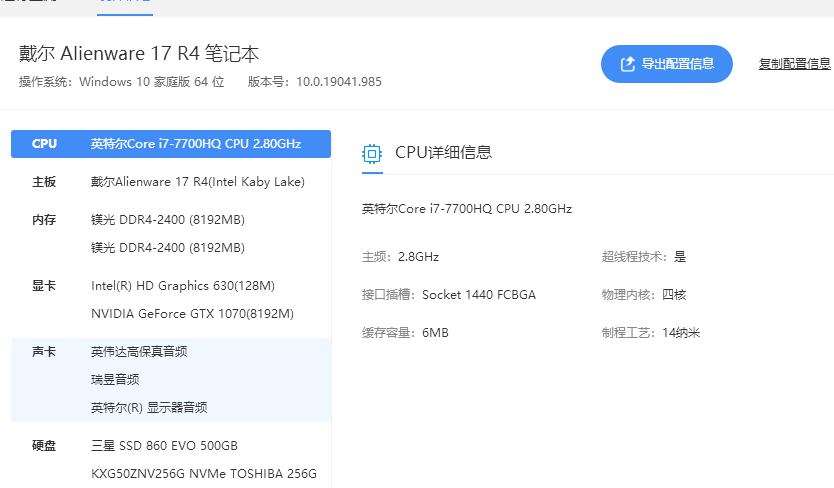
Task: Click NVIDIA GeForce GTX 1070(8192M) entry
Action: [x=192, y=313]
